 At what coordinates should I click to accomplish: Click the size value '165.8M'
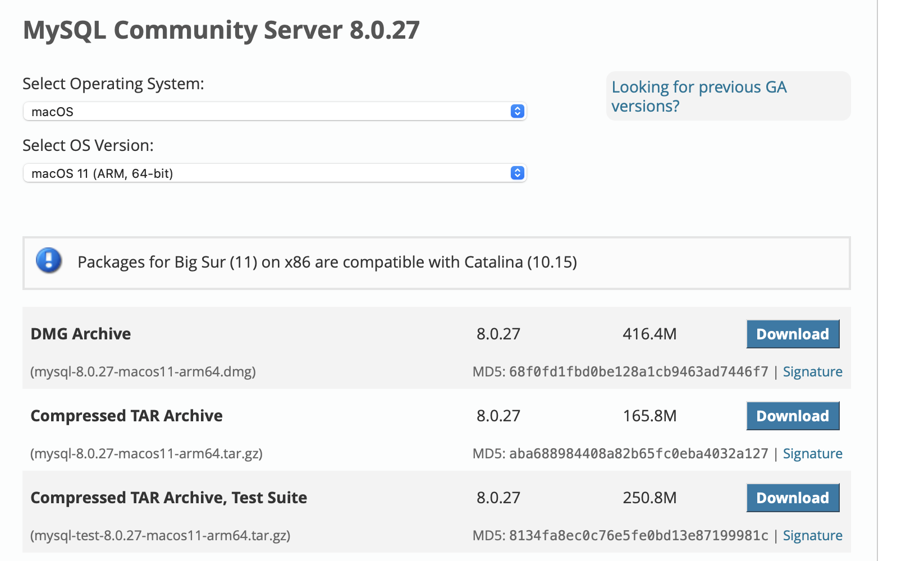(x=649, y=416)
